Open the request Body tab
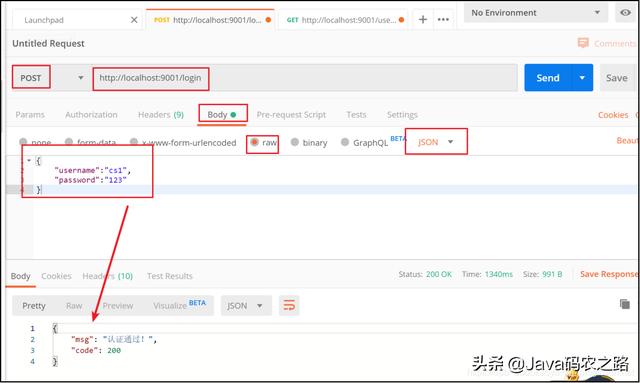The width and height of the screenshot is (640, 383). point(222,115)
